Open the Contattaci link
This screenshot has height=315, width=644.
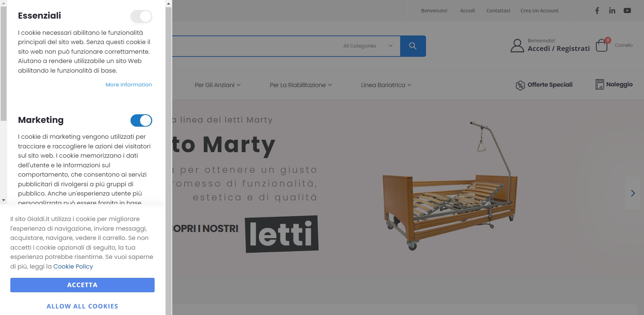[498, 11]
